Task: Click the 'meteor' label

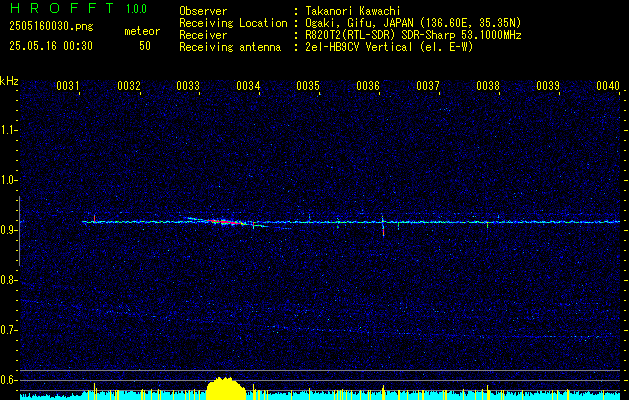Action: tap(142, 31)
